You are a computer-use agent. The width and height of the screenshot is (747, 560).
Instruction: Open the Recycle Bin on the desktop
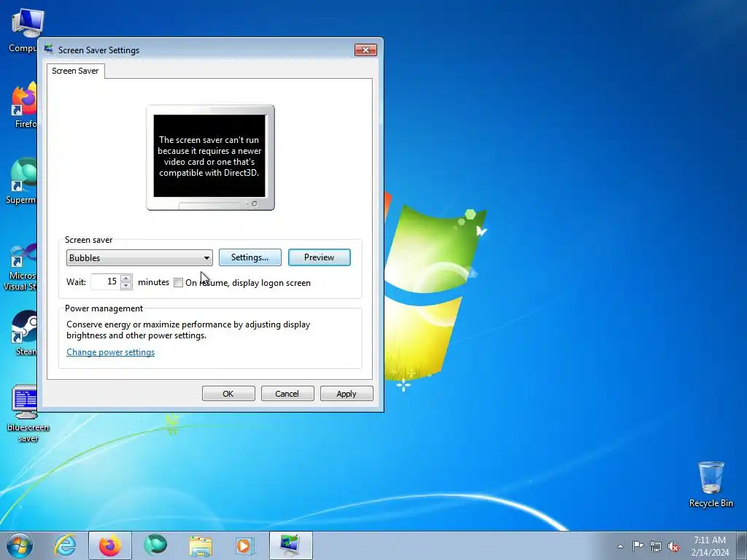[711, 484]
